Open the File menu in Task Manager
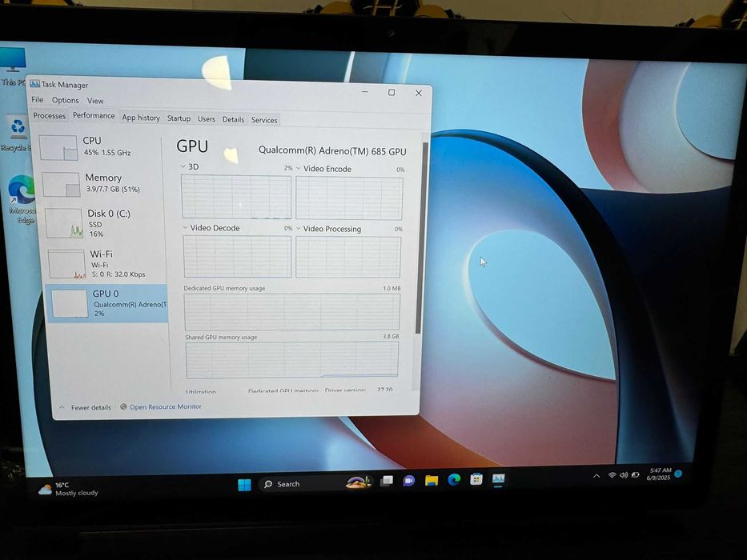 click(x=37, y=99)
